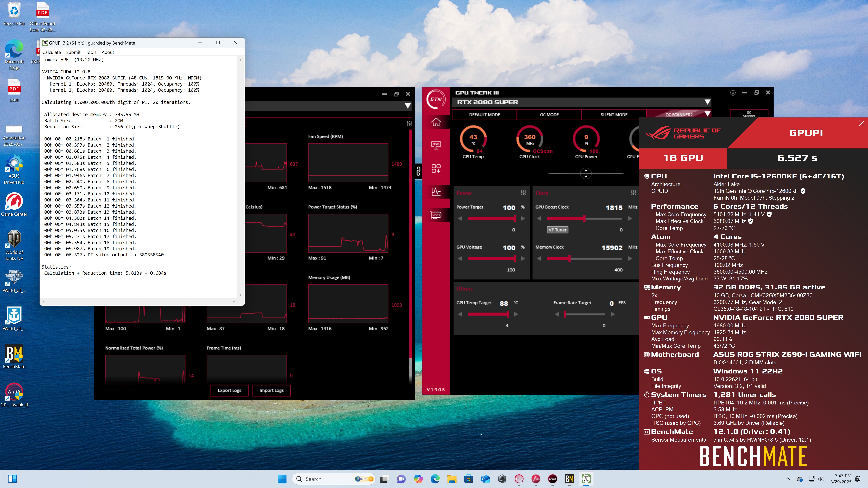Click Power Target value 100
868x488 pixels.
pos(509,207)
